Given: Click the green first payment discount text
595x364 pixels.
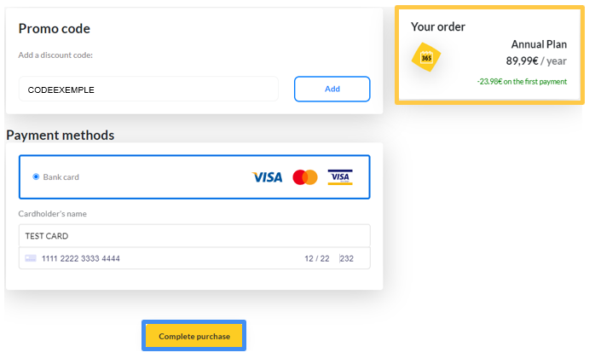Looking at the screenshot, I should pyautogui.click(x=523, y=82).
